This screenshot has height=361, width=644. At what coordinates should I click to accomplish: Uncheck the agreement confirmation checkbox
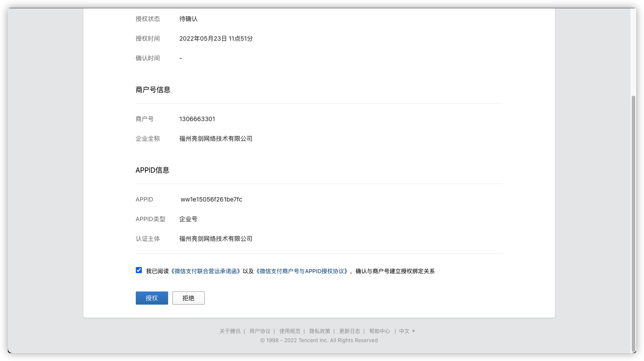(139, 270)
